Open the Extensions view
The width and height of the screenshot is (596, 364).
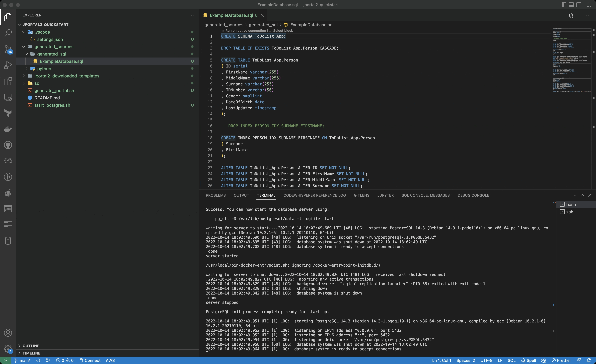pos(8,81)
